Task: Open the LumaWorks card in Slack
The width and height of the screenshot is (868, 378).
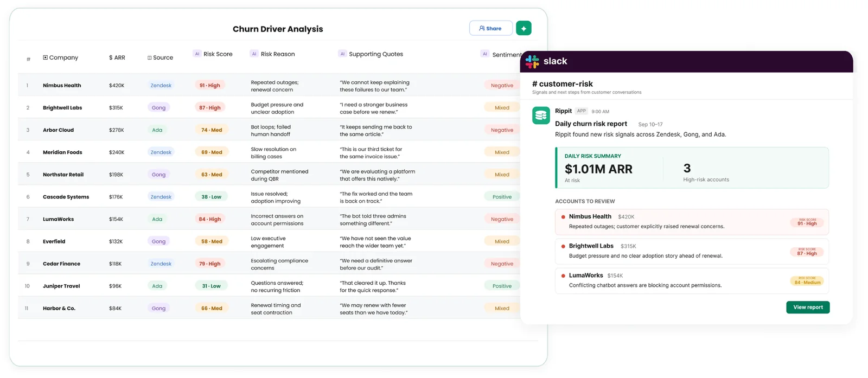Action: pos(692,280)
